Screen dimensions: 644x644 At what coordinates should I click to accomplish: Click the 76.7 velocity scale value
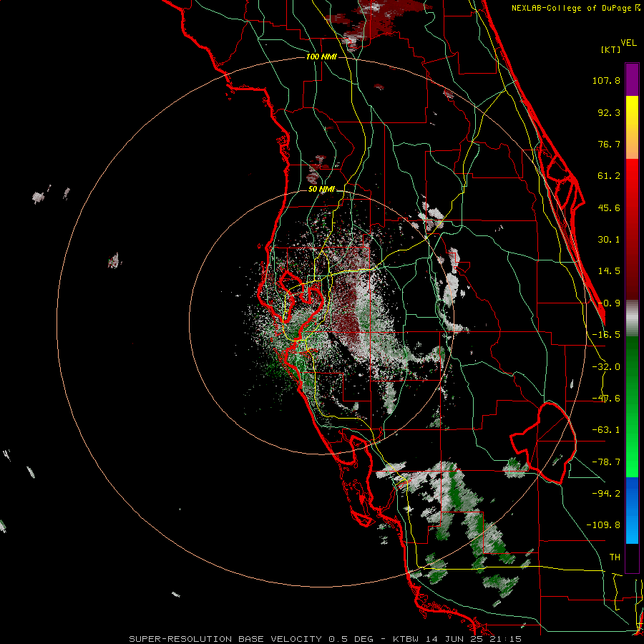[609, 144]
